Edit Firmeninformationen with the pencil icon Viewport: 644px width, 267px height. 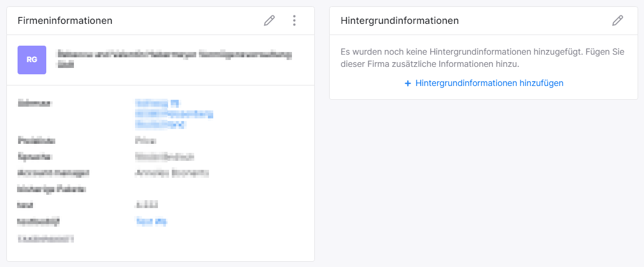coord(270,21)
